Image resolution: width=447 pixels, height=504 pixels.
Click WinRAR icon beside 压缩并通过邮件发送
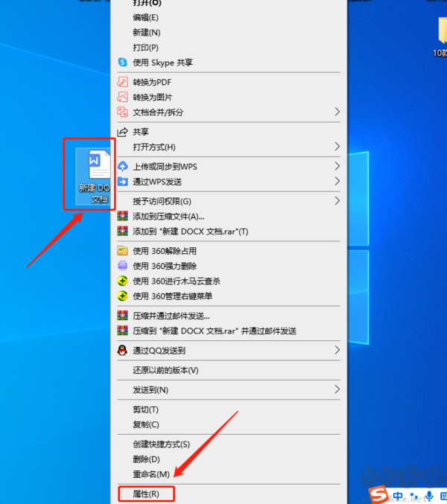(122, 316)
